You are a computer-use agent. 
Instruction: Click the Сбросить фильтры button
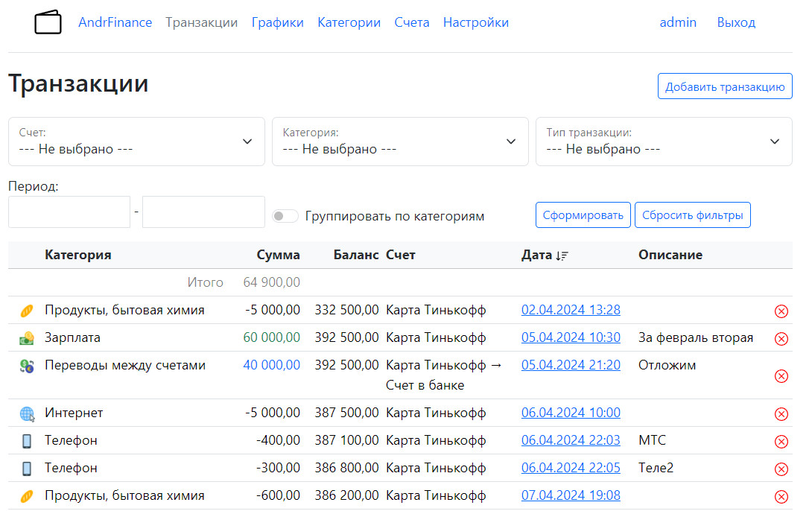tap(692, 215)
